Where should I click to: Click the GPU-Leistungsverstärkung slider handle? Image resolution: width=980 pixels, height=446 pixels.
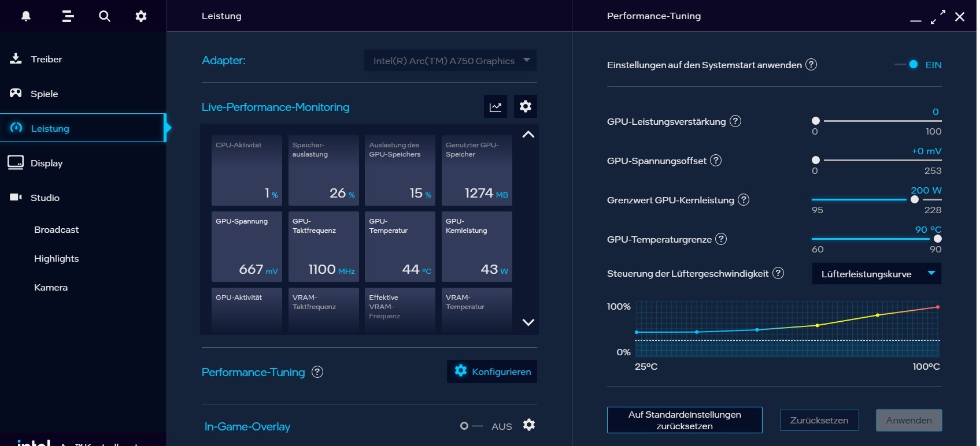(816, 121)
